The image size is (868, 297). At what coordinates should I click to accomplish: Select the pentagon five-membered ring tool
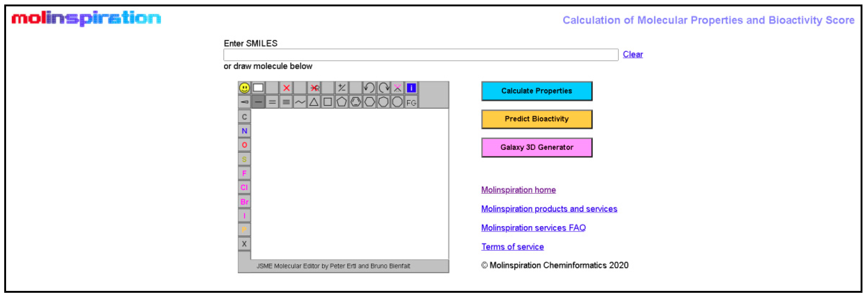pyautogui.click(x=342, y=102)
